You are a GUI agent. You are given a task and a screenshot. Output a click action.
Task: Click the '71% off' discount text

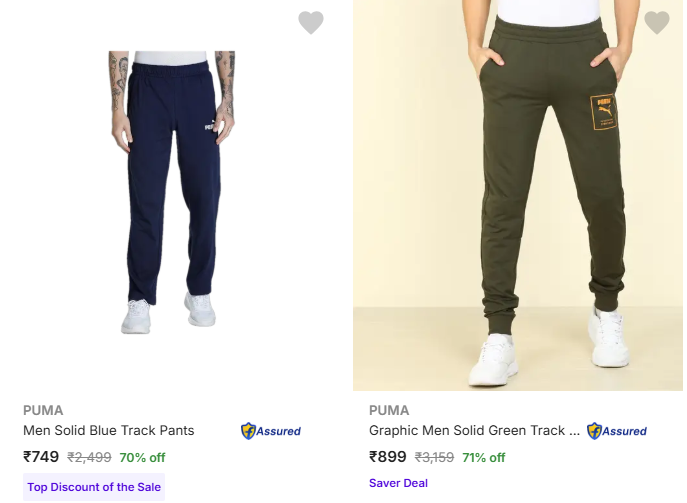tap(484, 458)
